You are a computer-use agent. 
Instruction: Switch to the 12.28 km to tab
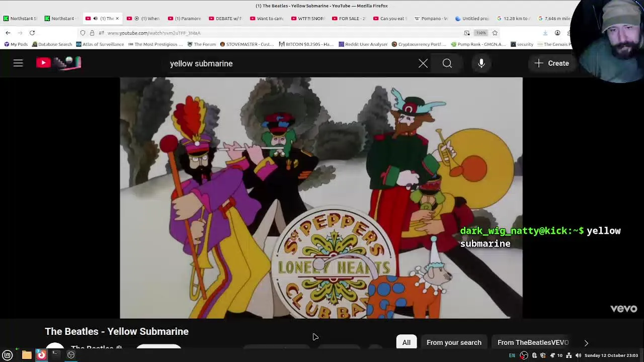click(513, 19)
